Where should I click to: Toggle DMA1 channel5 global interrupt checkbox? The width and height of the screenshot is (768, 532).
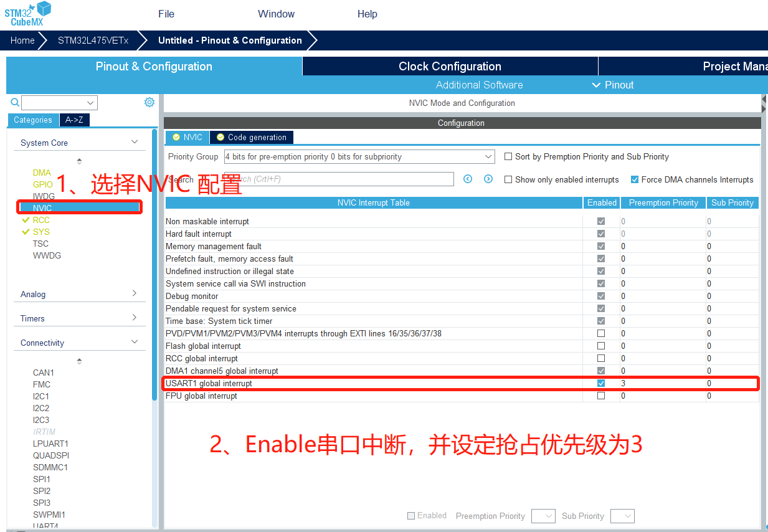[601, 371]
